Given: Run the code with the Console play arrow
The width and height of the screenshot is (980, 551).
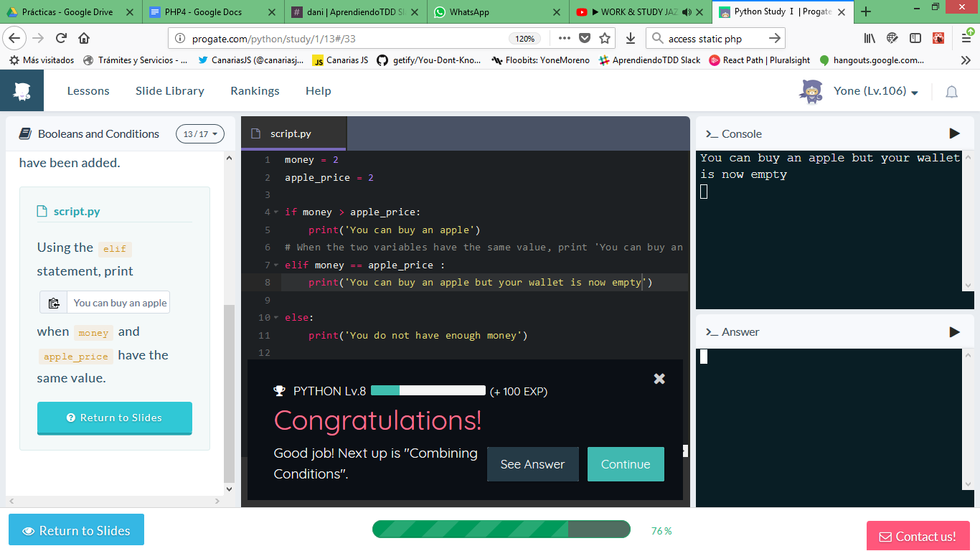Looking at the screenshot, I should point(954,133).
